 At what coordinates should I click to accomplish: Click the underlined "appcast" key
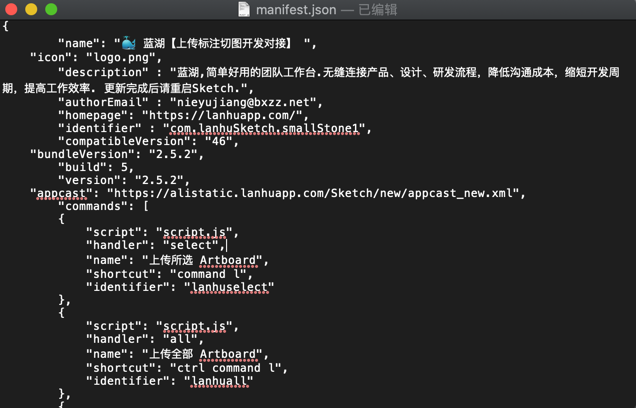pyautogui.click(x=62, y=193)
